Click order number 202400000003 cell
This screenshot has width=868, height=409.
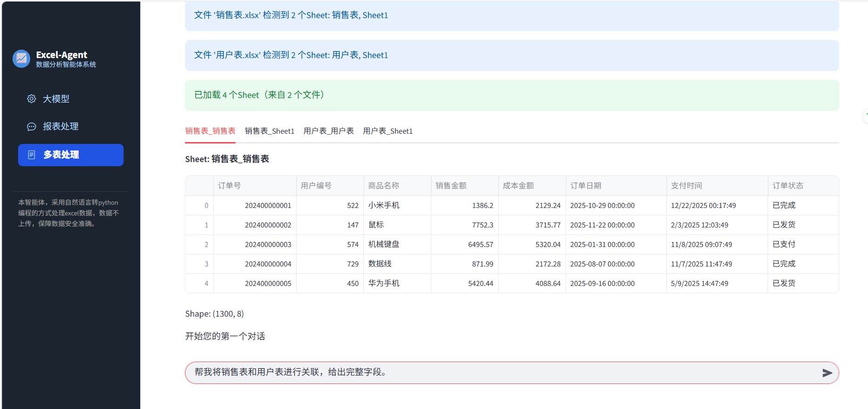click(268, 245)
